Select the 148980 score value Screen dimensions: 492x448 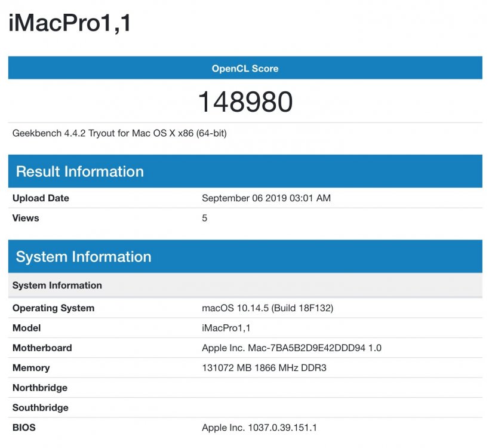tap(245, 102)
